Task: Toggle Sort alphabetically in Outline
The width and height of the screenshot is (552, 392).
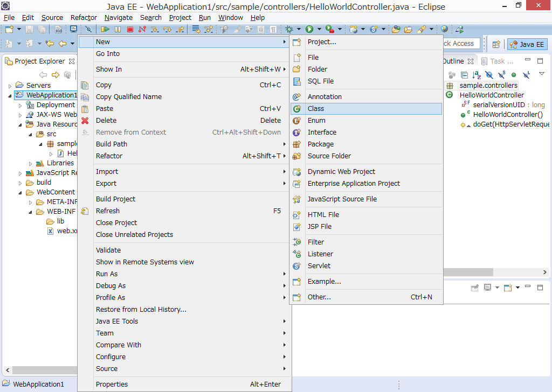Action: (477, 74)
